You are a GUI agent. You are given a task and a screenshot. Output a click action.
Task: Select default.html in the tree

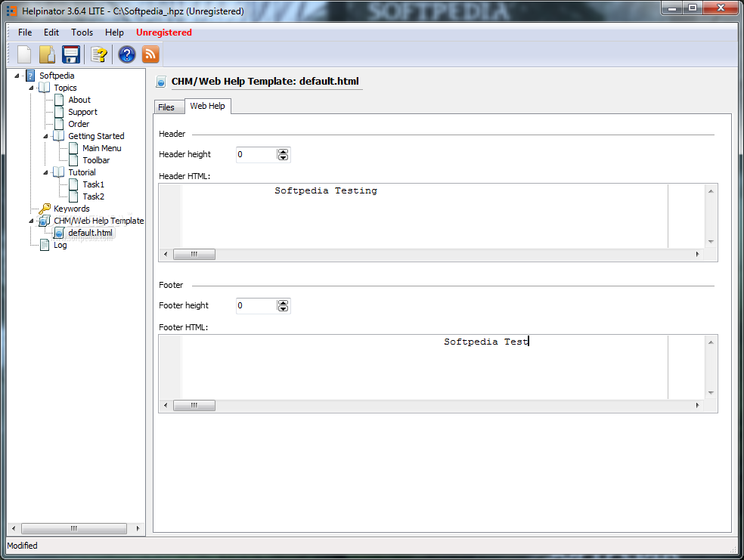90,233
